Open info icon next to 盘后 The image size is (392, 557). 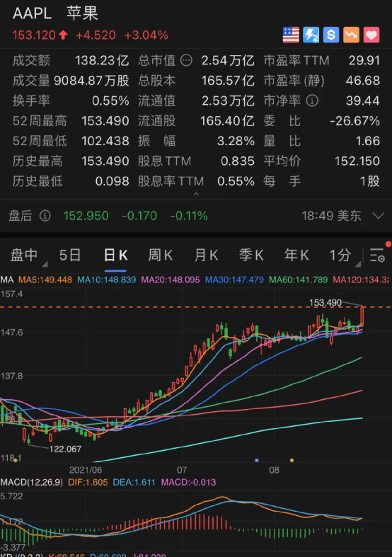(x=45, y=216)
